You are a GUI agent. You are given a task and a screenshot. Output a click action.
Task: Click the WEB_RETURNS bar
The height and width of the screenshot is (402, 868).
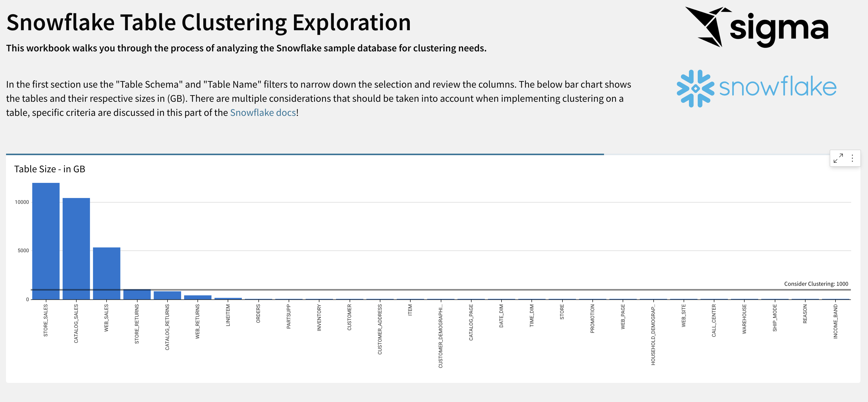[197, 297]
